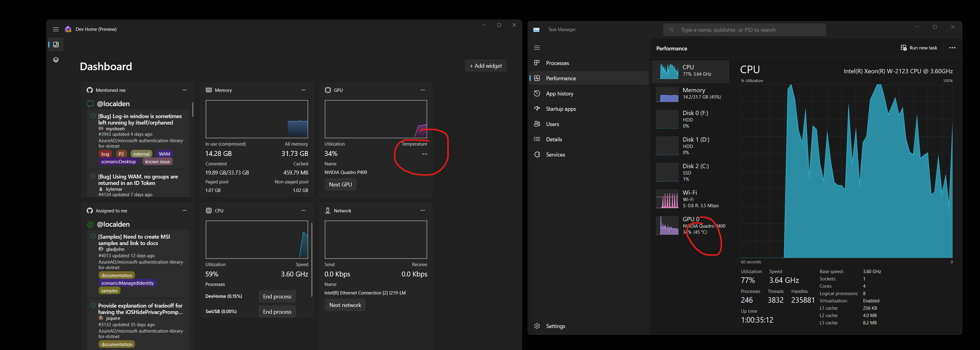
Task: Select Performance in Task Manager menu
Action: click(561, 78)
